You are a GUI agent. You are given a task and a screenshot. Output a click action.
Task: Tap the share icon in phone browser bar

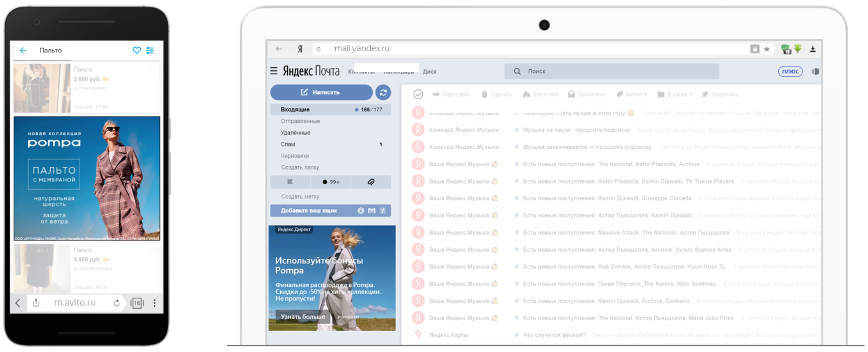(x=36, y=303)
